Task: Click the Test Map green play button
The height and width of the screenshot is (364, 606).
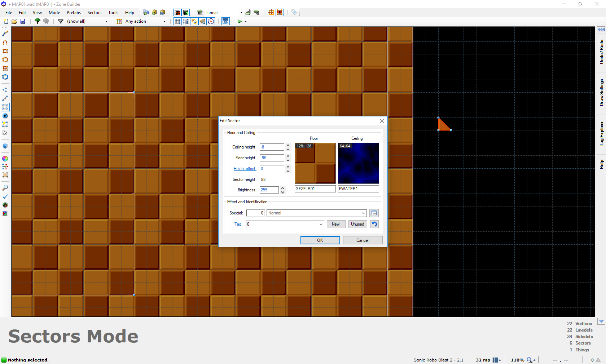Action: [x=240, y=21]
